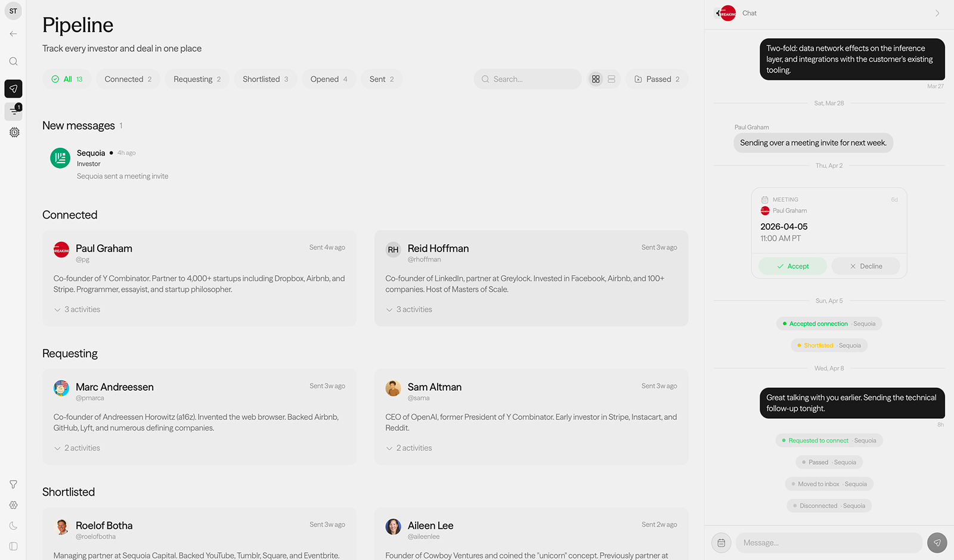Click the Moved to inbox chip
Image resolution: width=954 pixels, height=560 pixels.
[x=829, y=484]
